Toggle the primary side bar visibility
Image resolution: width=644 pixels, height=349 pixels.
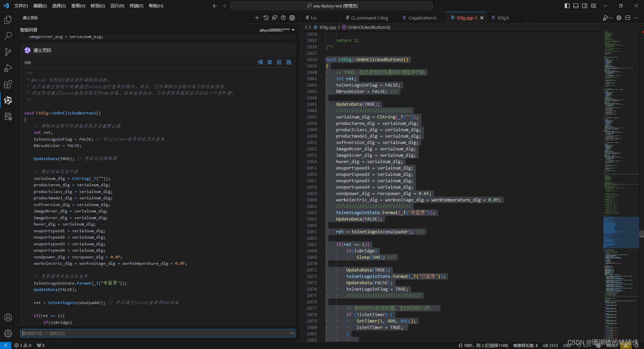click(567, 6)
